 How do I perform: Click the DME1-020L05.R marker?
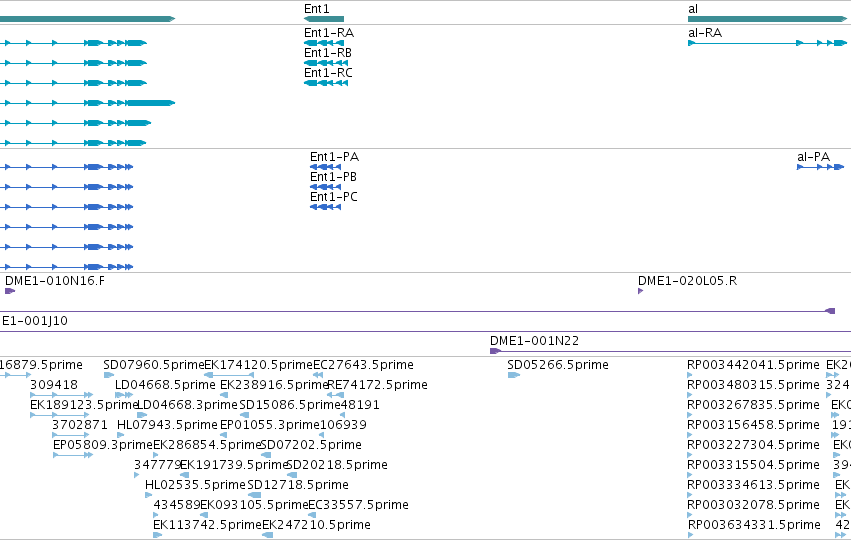[x=640, y=291]
